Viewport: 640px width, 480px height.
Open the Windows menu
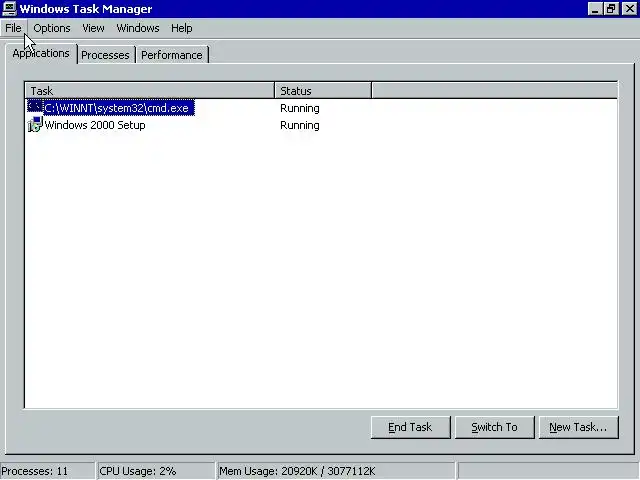(138, 28)
